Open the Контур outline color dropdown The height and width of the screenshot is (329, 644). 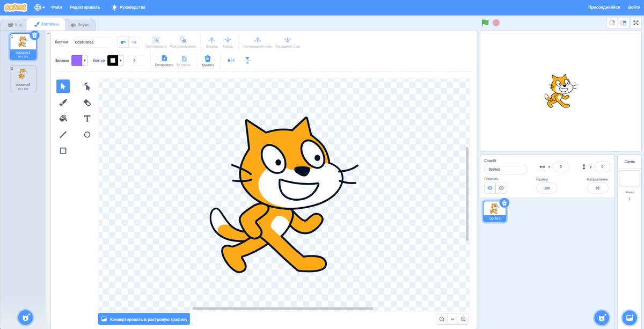121,61
